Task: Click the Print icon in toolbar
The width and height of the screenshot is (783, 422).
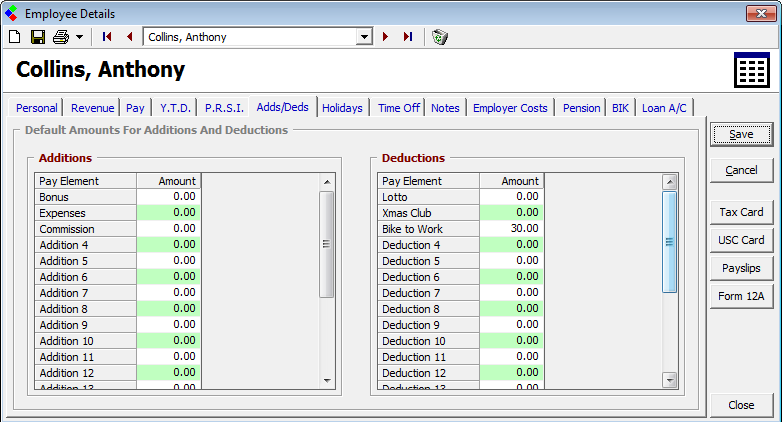Action: (x=60, y=37)
